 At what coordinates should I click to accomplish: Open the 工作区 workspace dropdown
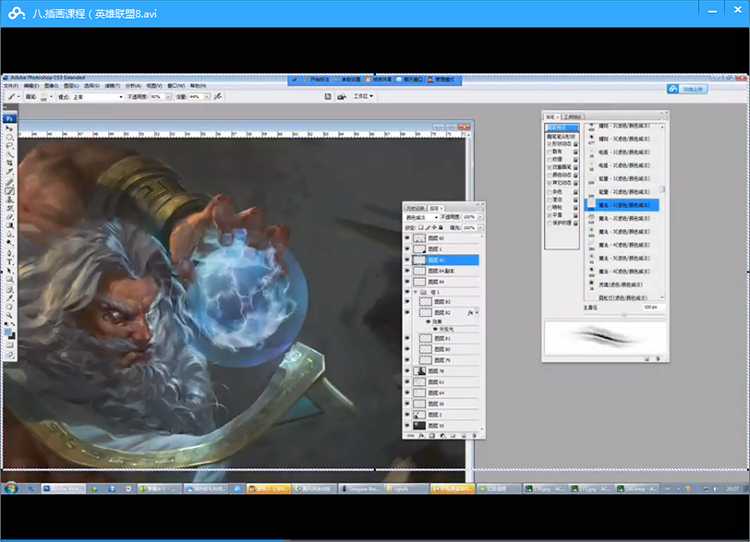click(x=363, y=97)
